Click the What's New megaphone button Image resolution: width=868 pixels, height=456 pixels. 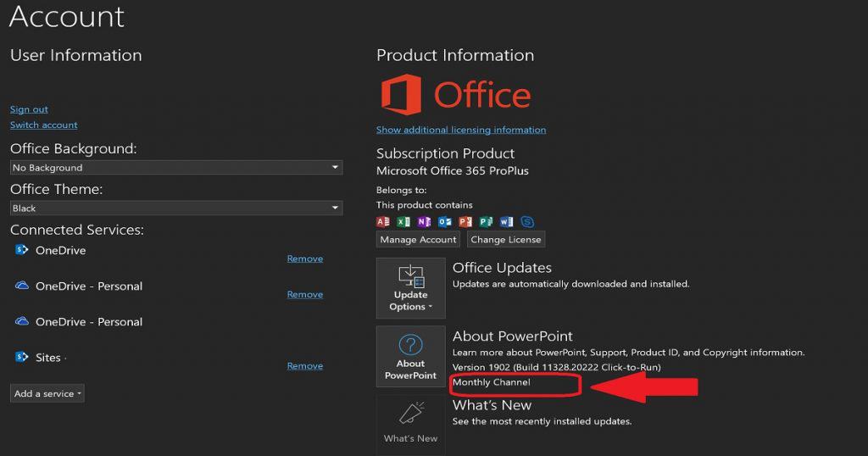pyautogui.click(x=411, y=425)
